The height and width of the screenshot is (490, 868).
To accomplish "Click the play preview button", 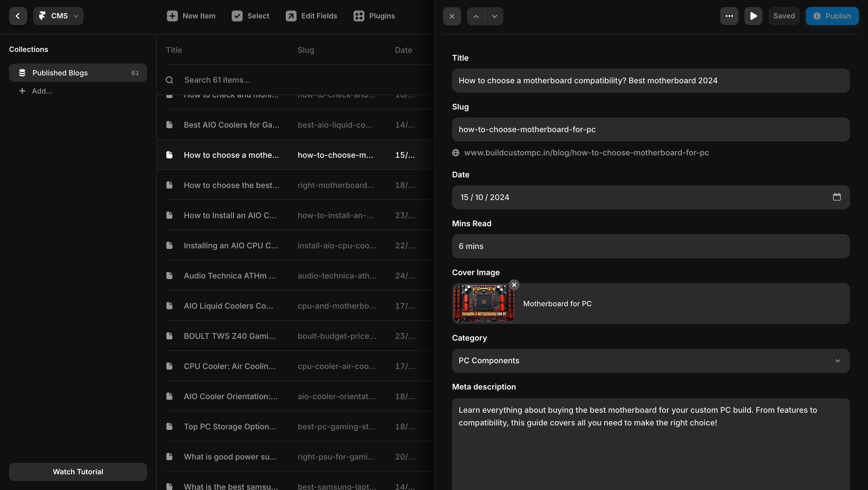I will pos(753,16).
